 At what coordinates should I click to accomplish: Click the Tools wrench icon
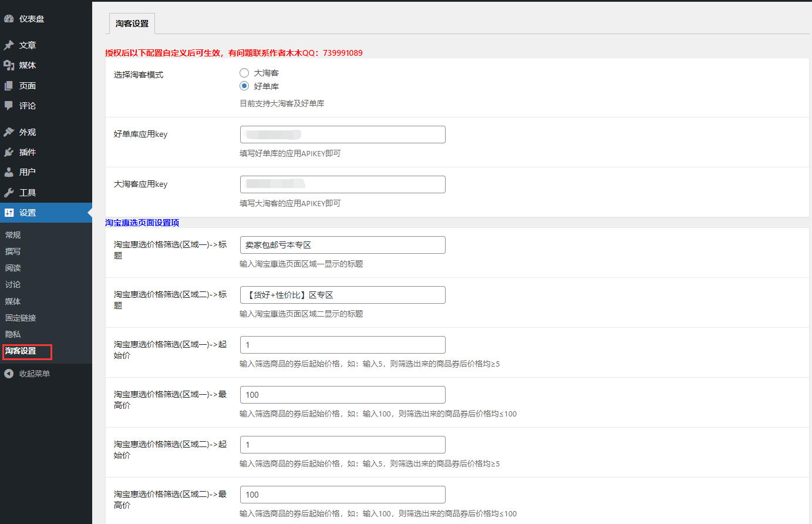coord(9,193)
